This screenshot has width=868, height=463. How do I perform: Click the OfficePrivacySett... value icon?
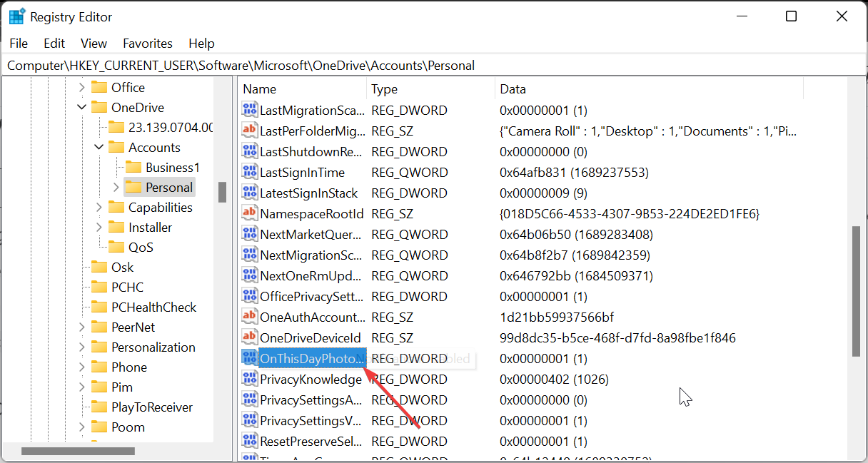click(x=249, y=297)
